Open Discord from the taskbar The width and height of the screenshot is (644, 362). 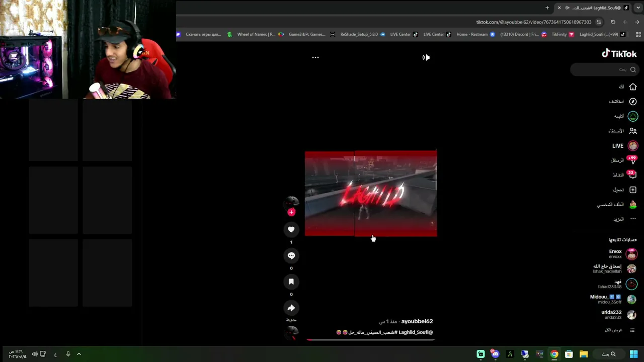click(x=495, y=354)
